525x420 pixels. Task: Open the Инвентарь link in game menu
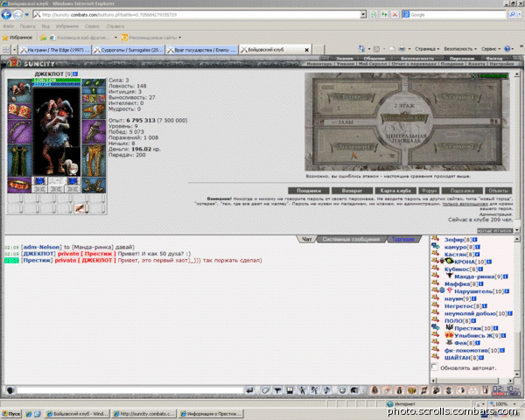coord(319,64)
